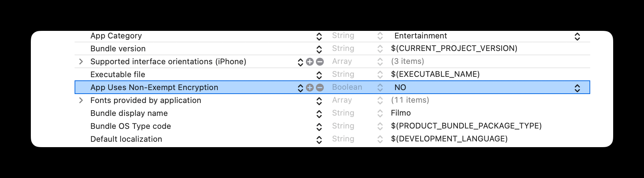Click plus icon on Supported interface orientations row
The image size is (644, 178).
click(x=310, y=62)
